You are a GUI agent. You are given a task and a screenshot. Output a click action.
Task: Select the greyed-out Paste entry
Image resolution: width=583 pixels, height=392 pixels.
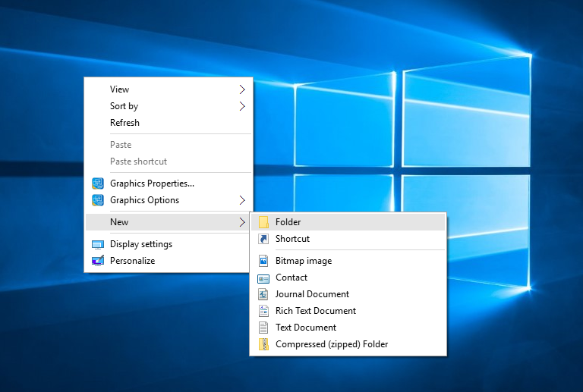[x=169, y=145]
